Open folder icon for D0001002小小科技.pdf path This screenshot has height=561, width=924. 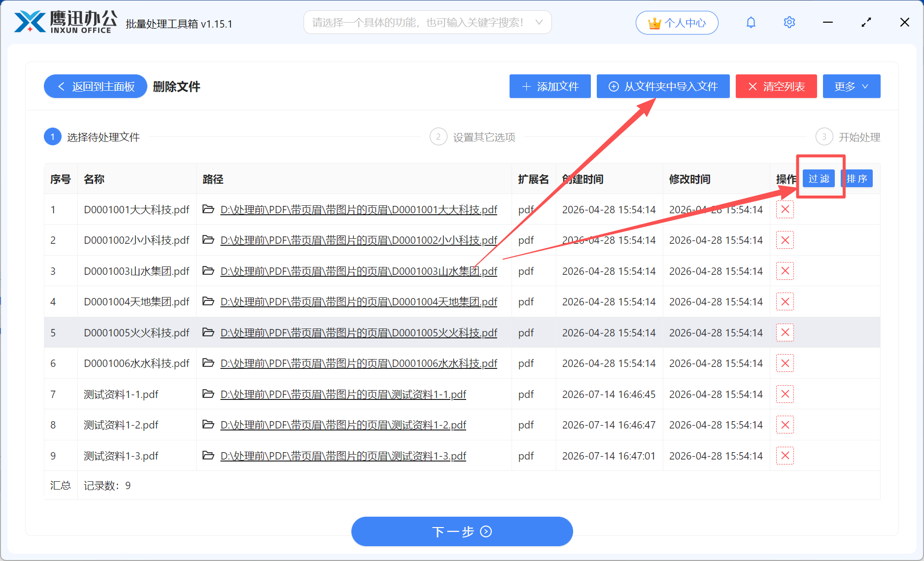point(208,240)
